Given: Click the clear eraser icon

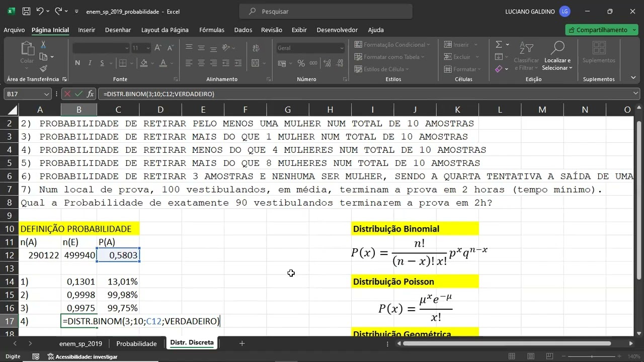Looking at the screenshot, I should tap(499, 69).
